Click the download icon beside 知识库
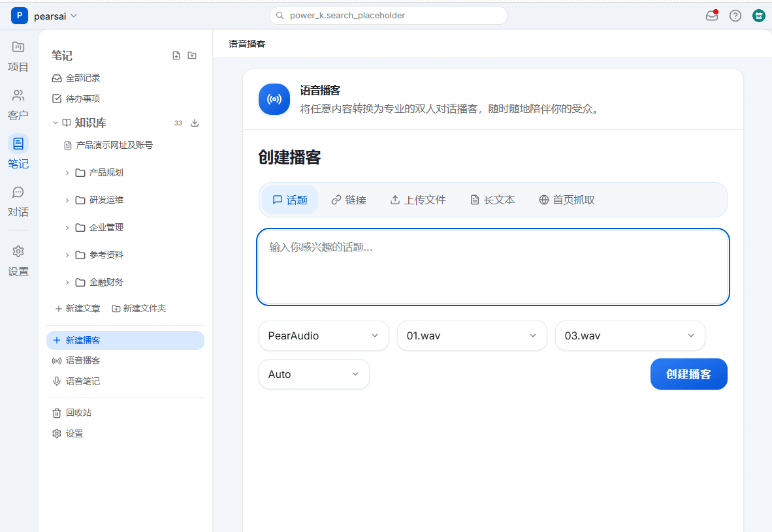This screenshot has width=772, height=532. click(x=195, y=123)
